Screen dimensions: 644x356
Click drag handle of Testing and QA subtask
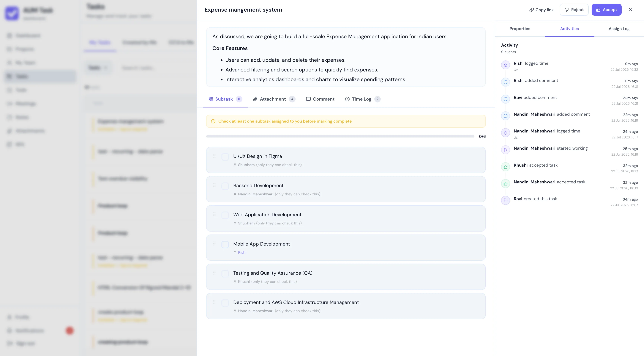[214, 273]
